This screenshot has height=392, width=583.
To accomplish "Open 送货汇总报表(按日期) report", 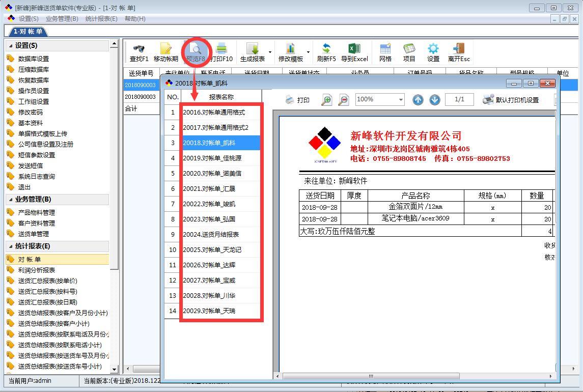I will [47, 302].
